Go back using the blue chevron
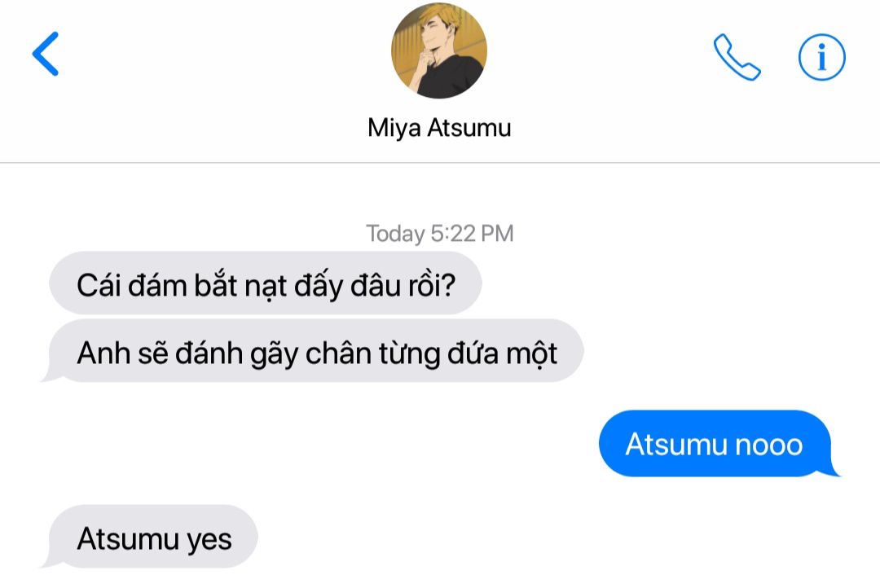 pos(46,53)
